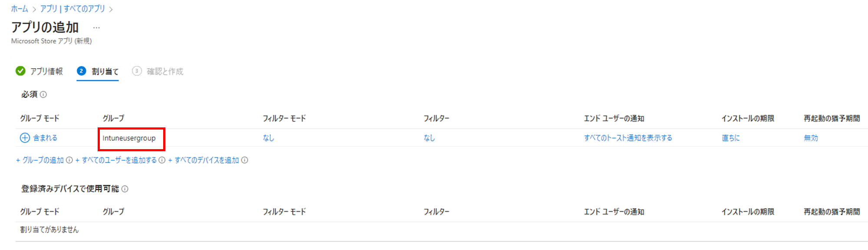Screen dimensions: 868x250
Task: Open すべてのトースト通知を表示する notification setting
Action: [x=628, y=138]
